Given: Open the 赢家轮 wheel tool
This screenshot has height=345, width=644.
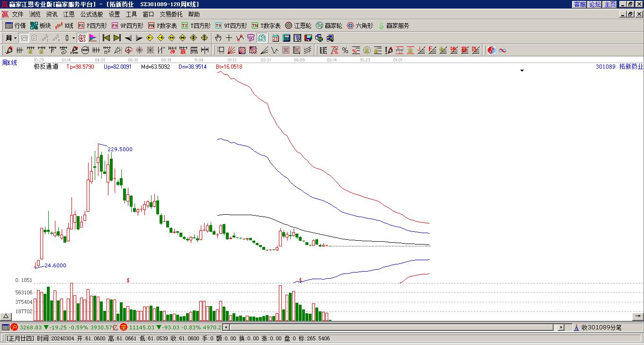Looking at the screenshot, I should [329, 26].
